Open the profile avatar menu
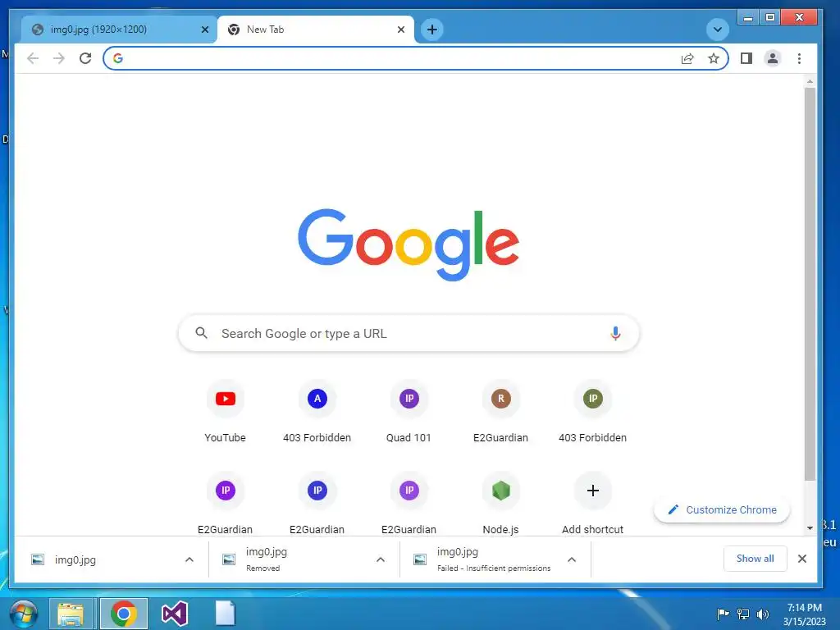The height and width of the screenshot is (630, 840). tap(773, 58)
